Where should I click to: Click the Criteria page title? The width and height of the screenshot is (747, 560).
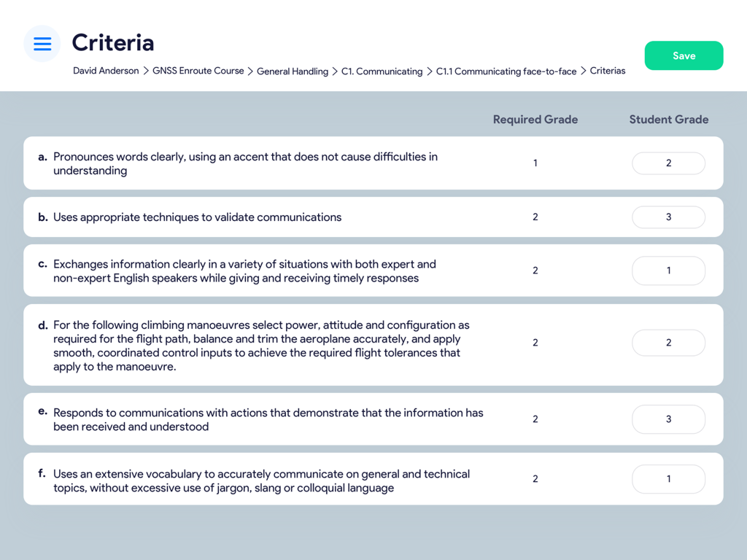(x=113, y=43)
